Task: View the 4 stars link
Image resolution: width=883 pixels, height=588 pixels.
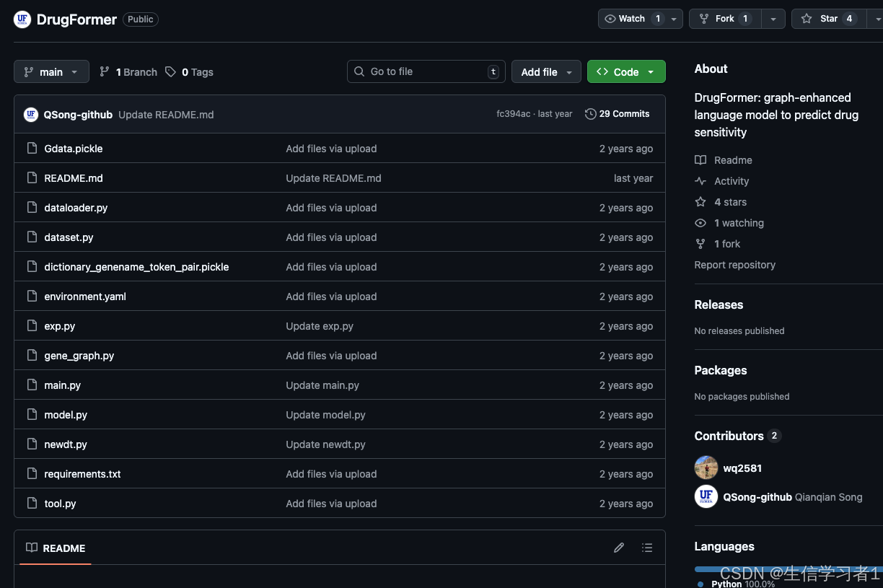Action: [721, 202]
